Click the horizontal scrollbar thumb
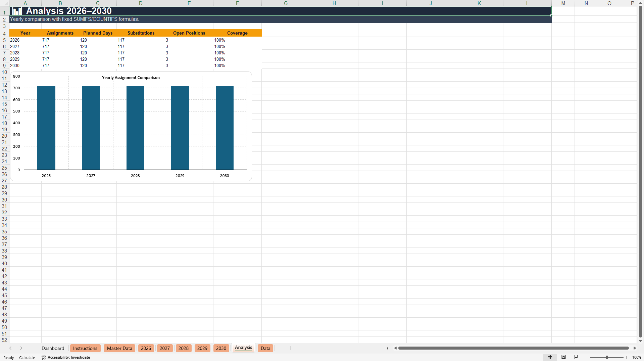 tap(513, 348)
